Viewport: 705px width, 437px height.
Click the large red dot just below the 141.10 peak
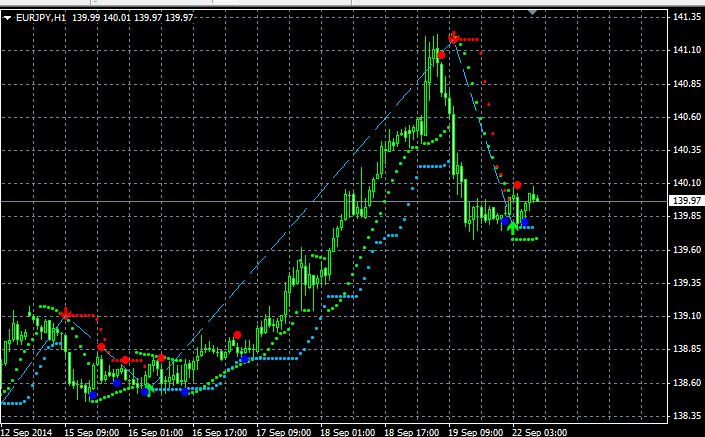(441, 55)
